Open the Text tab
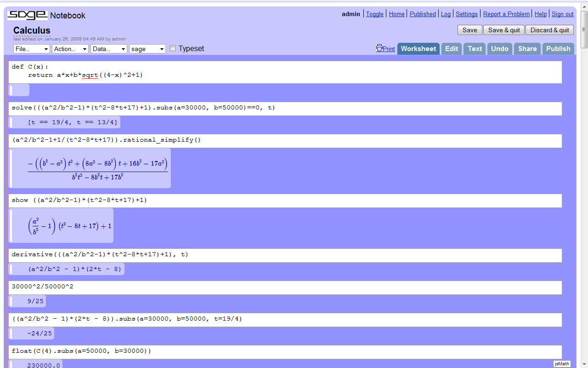588x368 pixels. pos(475,49)
